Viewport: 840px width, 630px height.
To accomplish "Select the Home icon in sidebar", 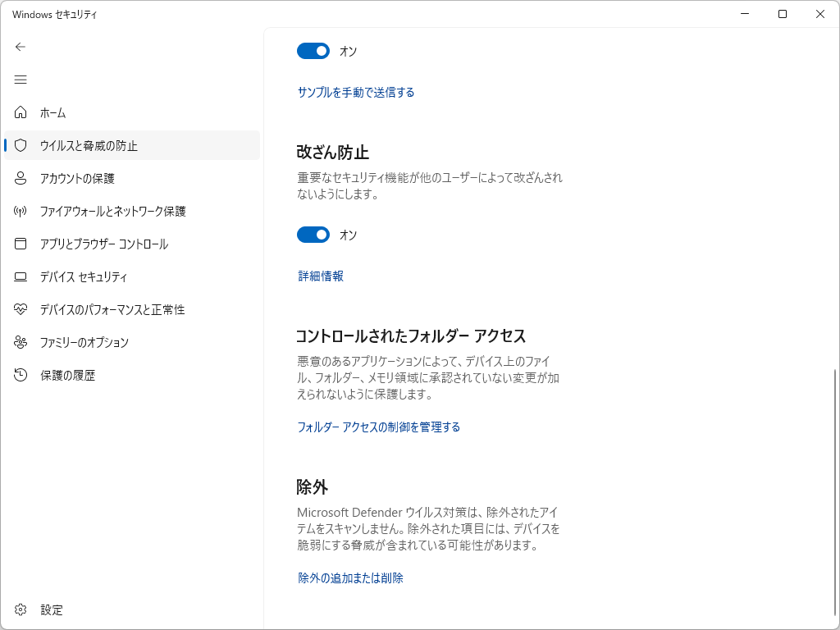I will [21, 112].
